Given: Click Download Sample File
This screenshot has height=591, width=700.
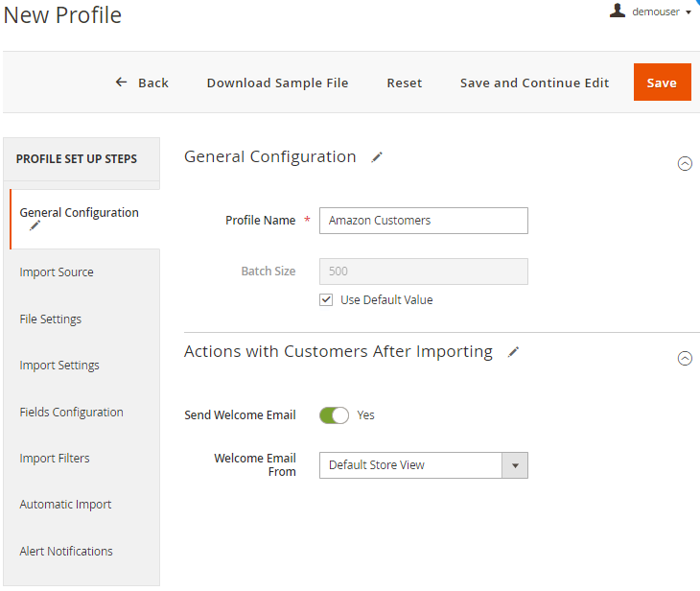Looking at the screenshot, I should [277, 83].
